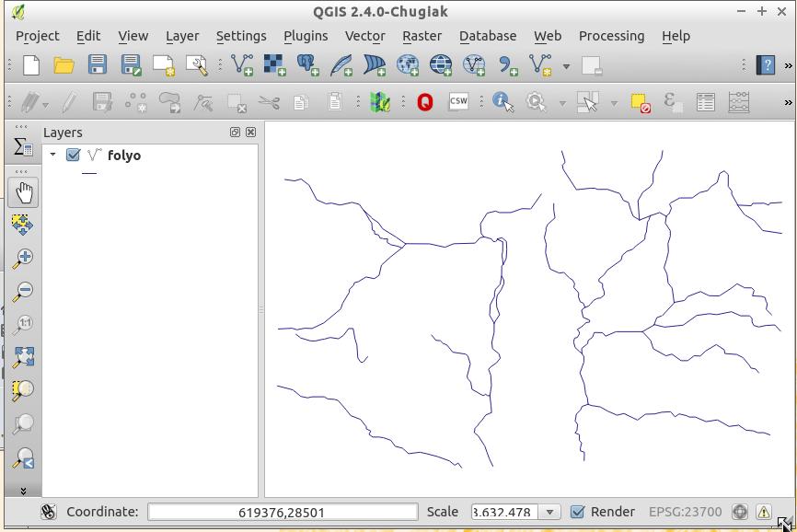Viewport: 797px width, 532px height.
Task: Click Add Delimited Text Layer comma icon
Action: tap(507, 65)
